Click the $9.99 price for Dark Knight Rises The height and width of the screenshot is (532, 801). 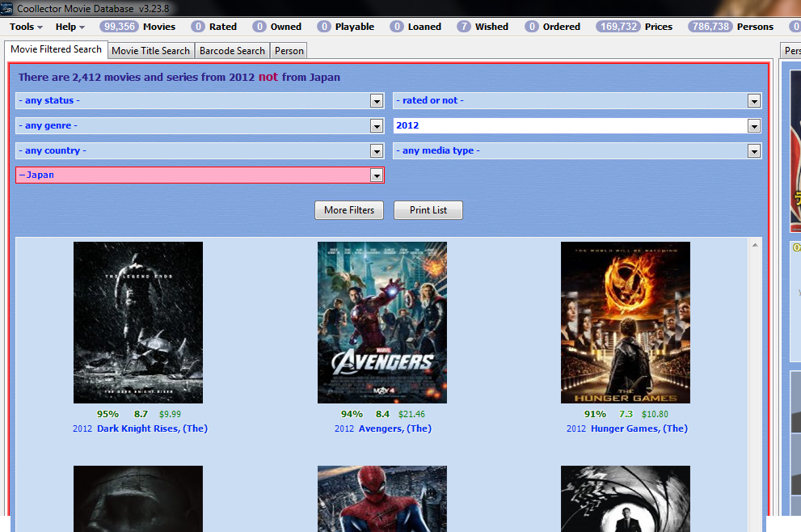tap(170, 414)
